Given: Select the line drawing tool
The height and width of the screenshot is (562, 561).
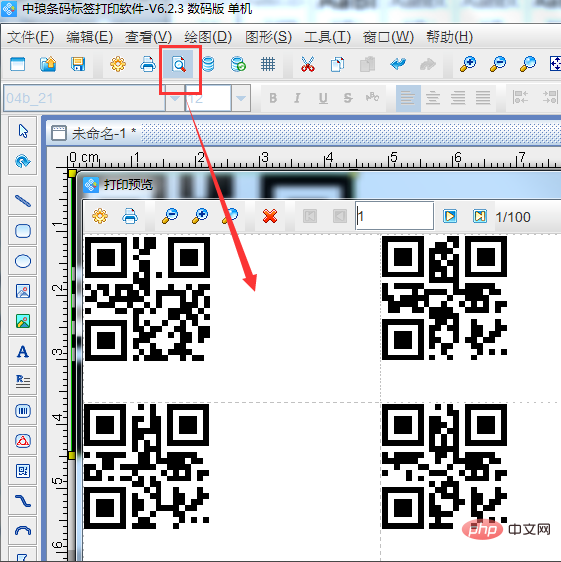Looking at the screenshot, I should (x=23, y=201).
